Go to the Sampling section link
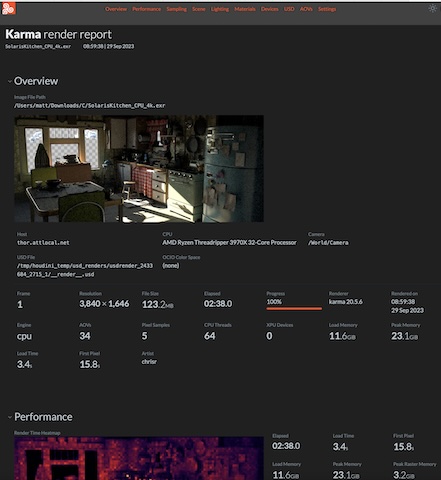The height and width of the screenshot is (480, 441). tap(176, 9)
